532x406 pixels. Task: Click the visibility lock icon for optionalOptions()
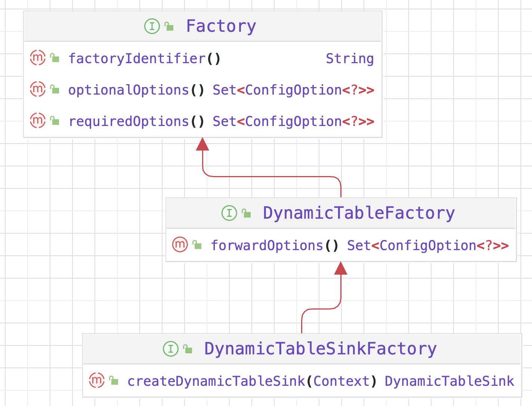tap(55, 89)
